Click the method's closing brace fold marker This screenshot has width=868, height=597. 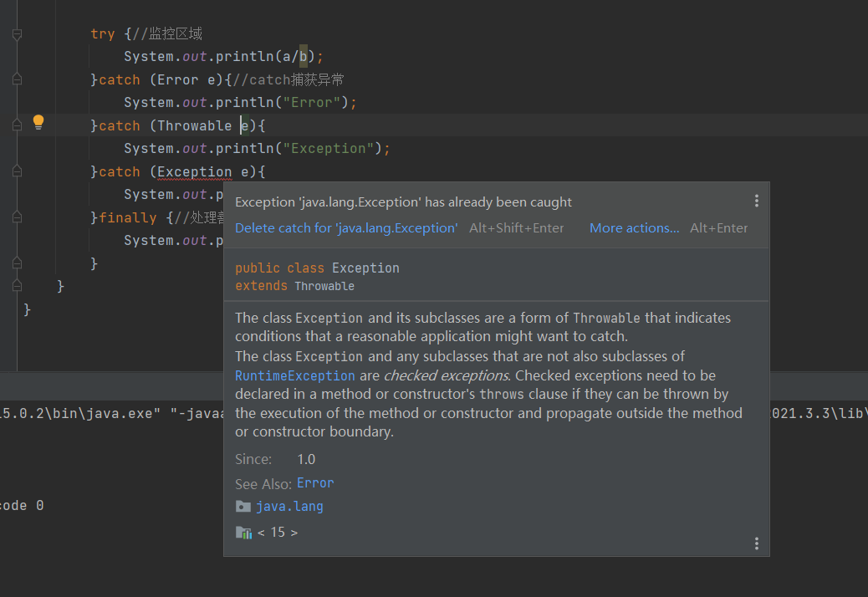click(x=17, y=286)
